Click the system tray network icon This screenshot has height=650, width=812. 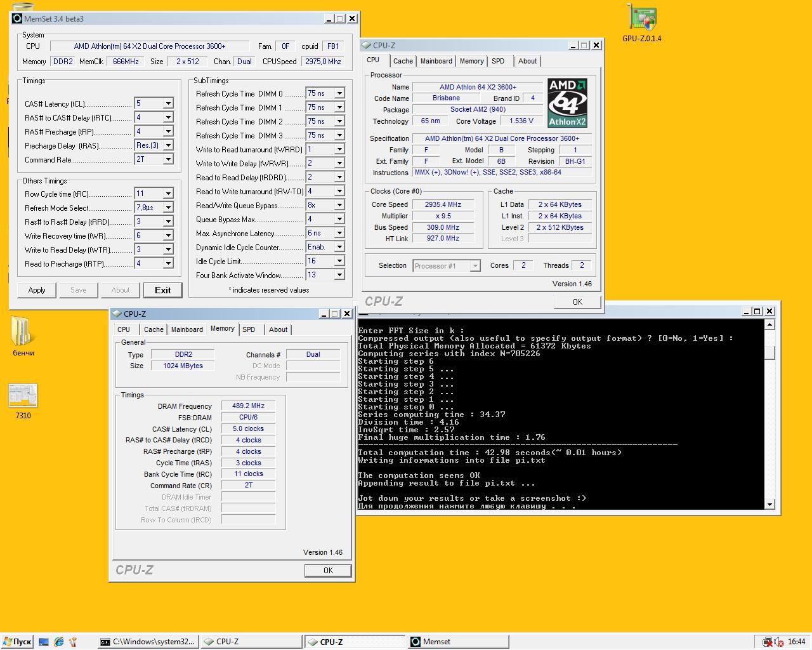[768, 642]
